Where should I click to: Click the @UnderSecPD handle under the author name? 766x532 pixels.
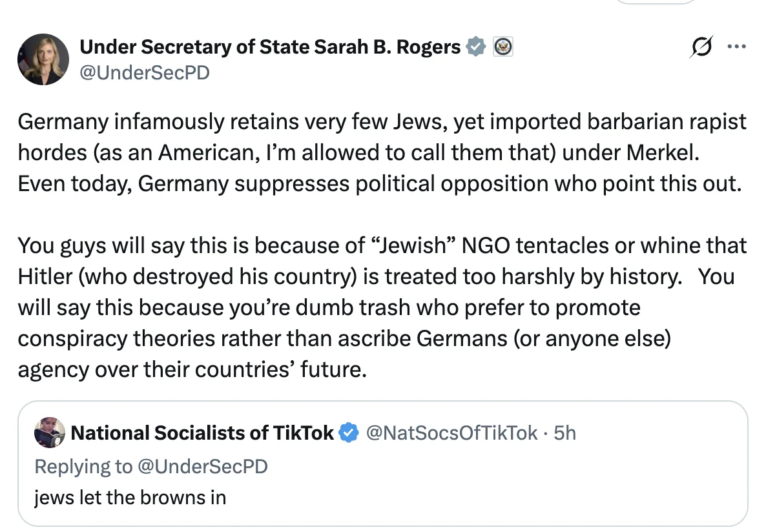point(144,72)
